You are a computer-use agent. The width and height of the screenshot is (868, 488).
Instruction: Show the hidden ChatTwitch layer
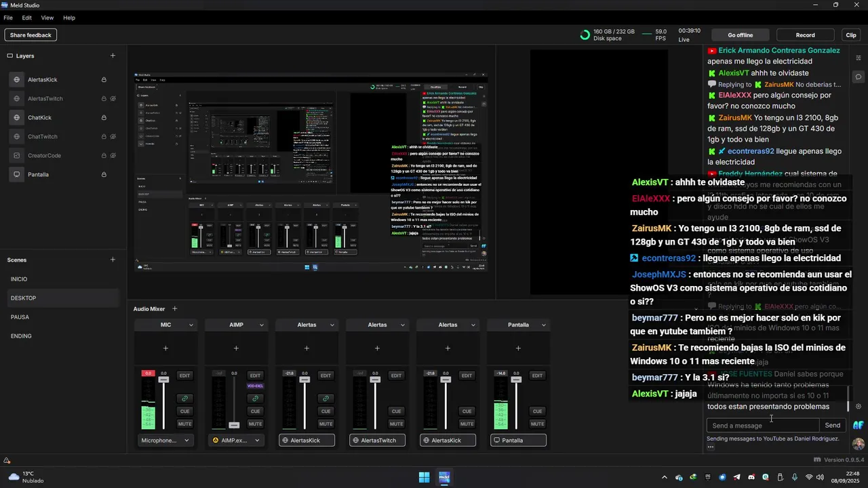point(113,137)
